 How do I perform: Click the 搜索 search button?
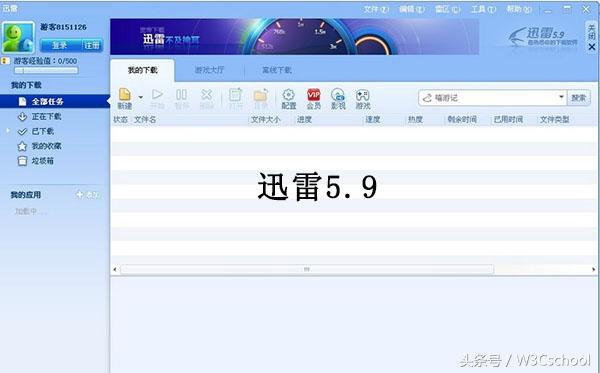click(x=578, y=98)
